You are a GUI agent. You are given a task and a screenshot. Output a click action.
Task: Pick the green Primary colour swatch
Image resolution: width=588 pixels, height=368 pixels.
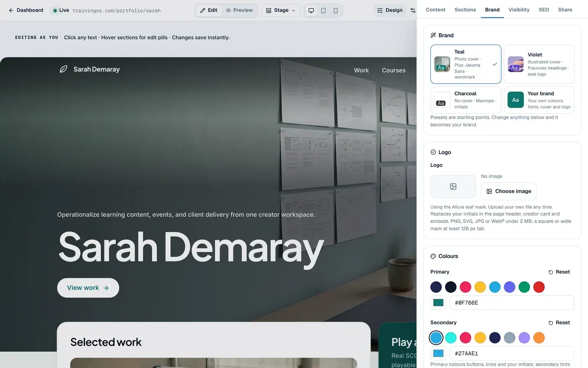524,287
